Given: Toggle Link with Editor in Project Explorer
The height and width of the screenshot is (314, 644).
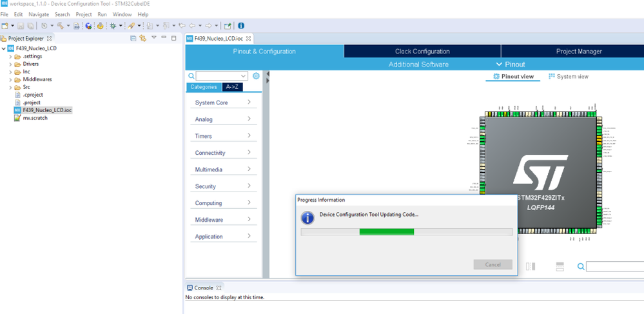Looking at the screenshot, I should pyautogui.click(x=143, y=38).
